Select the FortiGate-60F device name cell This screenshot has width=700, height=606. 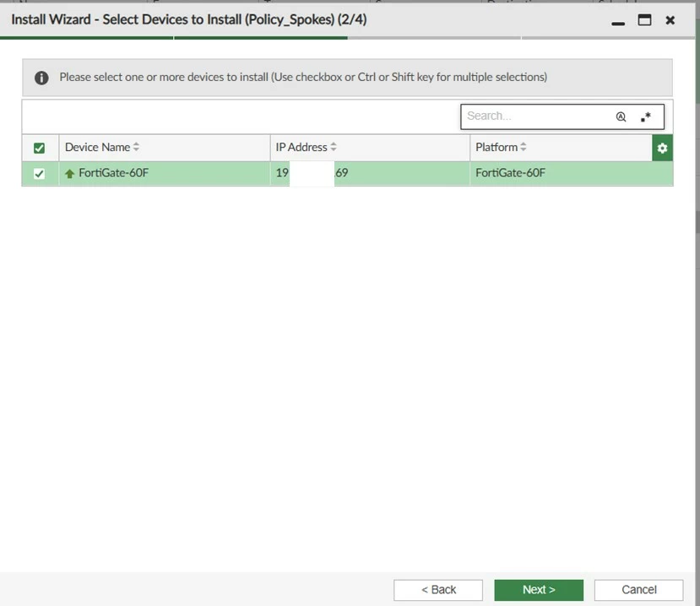[165, 173]
